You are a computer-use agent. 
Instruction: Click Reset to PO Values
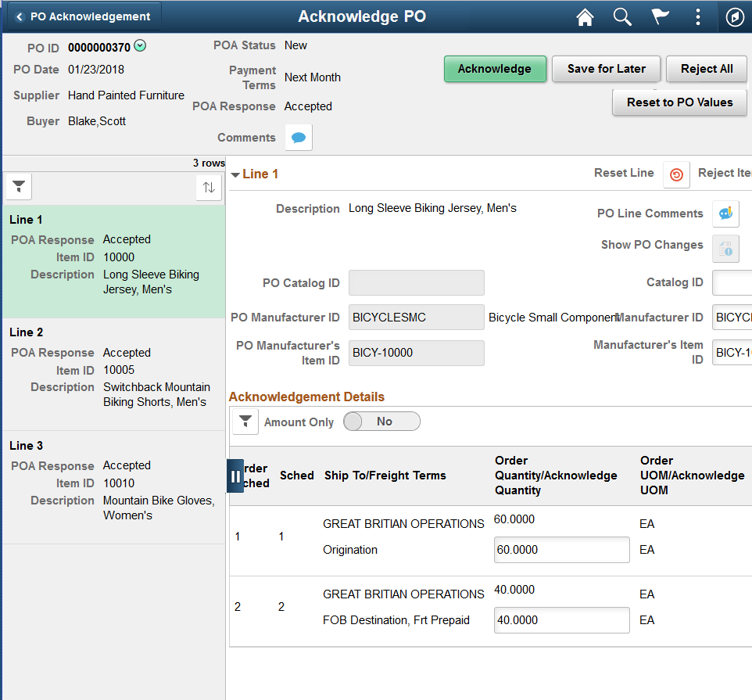(x=679, y=102)
